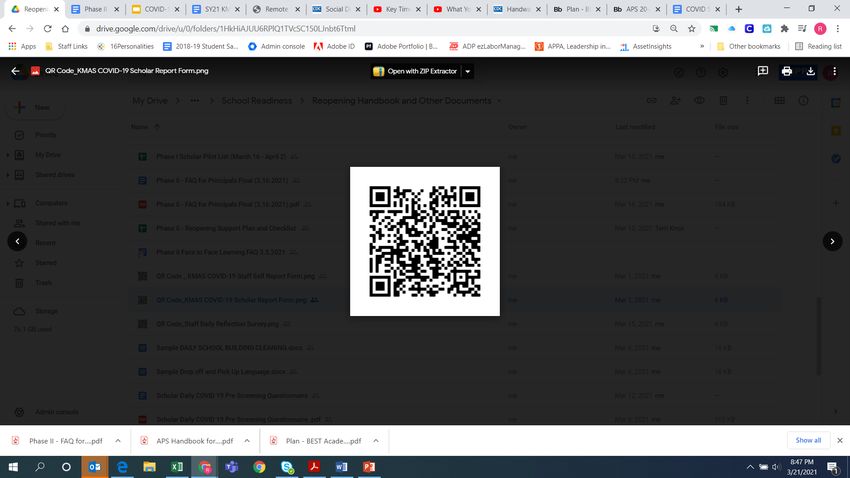This screenshot has width=850, height=478.
Task: Expand the Open with dropdown arrow
Action: coord(467,71)
